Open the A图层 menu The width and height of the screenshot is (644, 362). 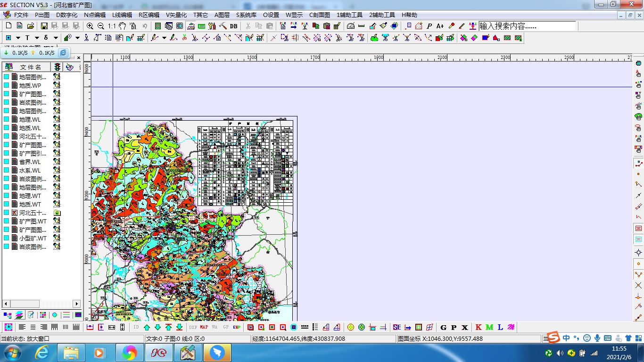point(222,15)
